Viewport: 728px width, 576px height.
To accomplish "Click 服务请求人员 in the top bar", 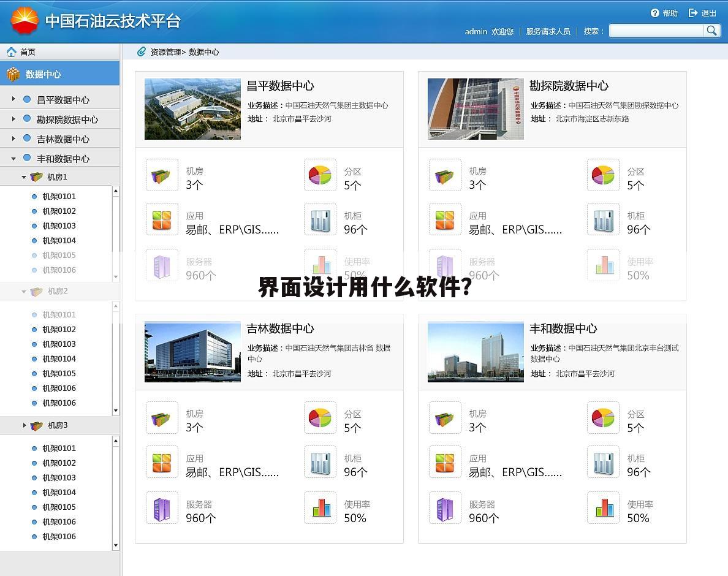I will click(x=548, y=31).
